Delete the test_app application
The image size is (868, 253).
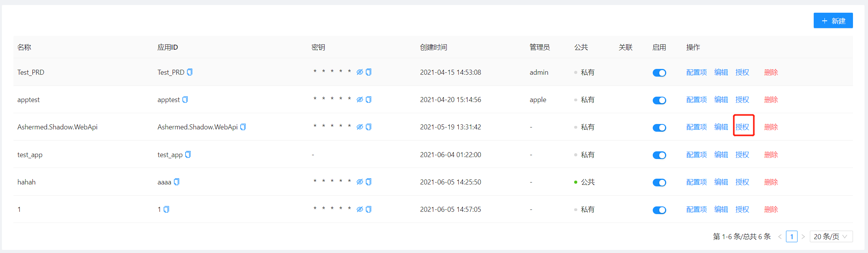(771, 154)
